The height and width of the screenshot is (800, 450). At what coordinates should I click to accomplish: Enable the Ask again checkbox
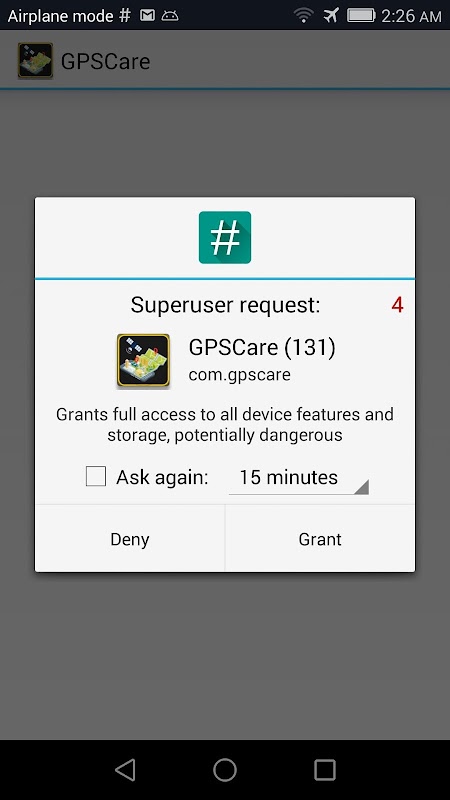[x=95, y=477]
